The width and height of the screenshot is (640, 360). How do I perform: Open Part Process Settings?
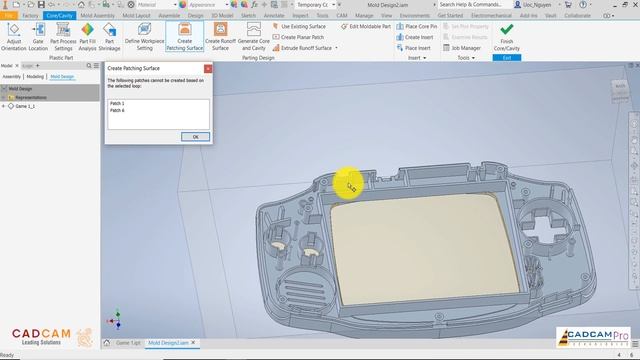click(63, 37)
